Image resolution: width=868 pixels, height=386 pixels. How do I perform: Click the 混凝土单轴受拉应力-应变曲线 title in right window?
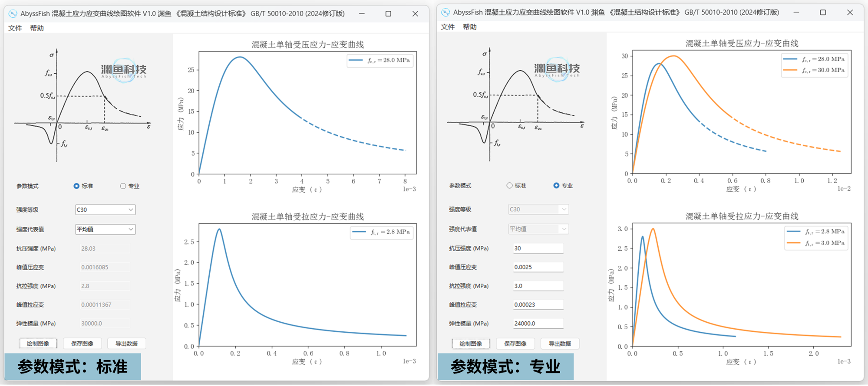click(x=742, y=216)
